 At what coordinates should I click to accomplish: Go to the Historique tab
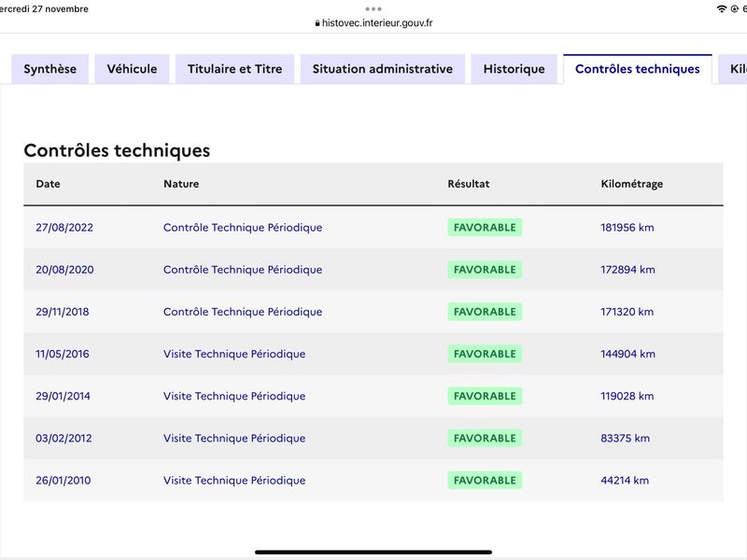[514, 69]
